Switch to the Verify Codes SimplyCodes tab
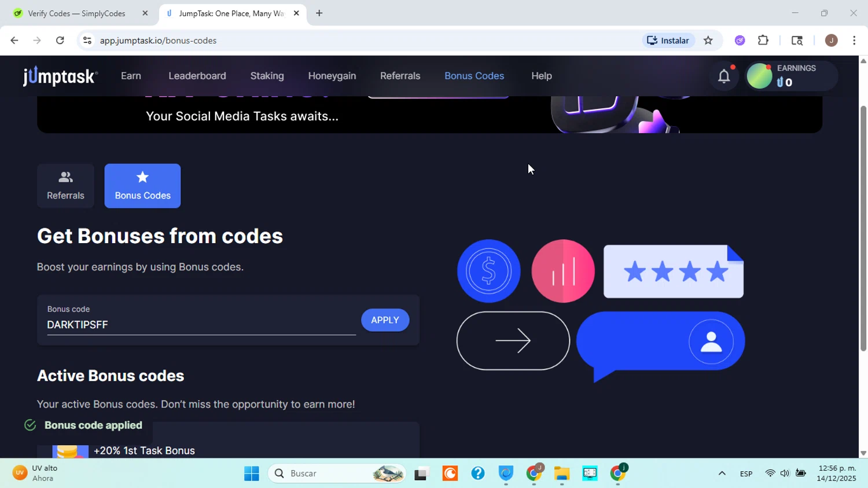The width and height of the screenshot is (868, 488). tap(77, 13)
